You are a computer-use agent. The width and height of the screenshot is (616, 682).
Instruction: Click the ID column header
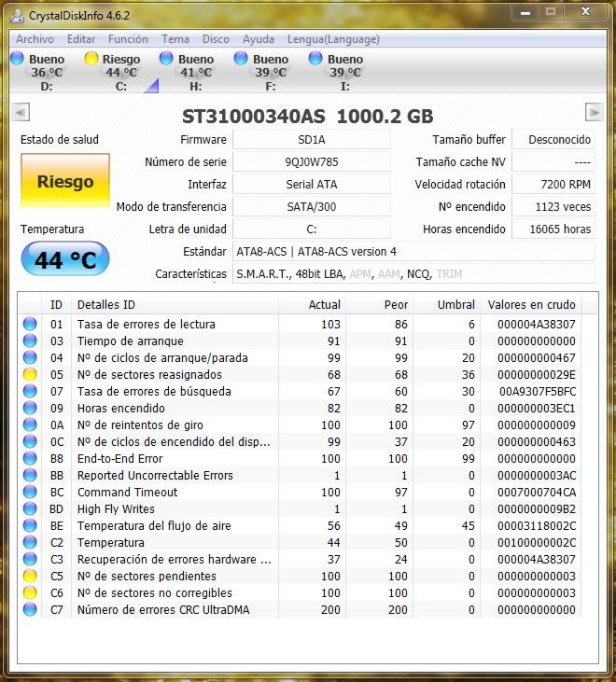[x=57, y=304]
